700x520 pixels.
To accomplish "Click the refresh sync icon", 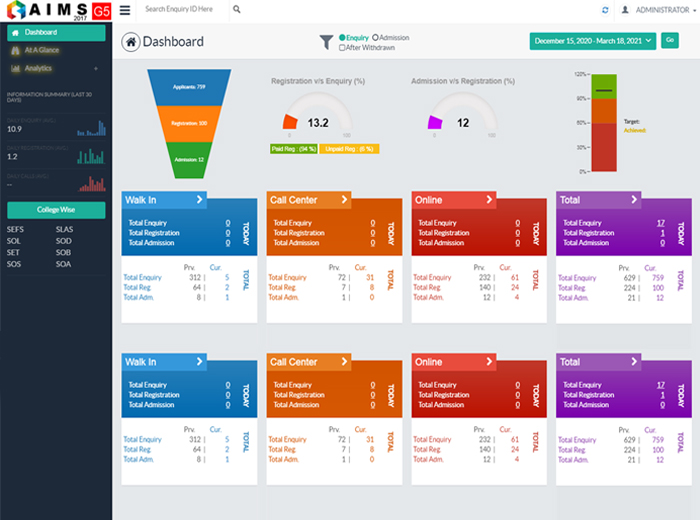I will click(x=605, y=10).
